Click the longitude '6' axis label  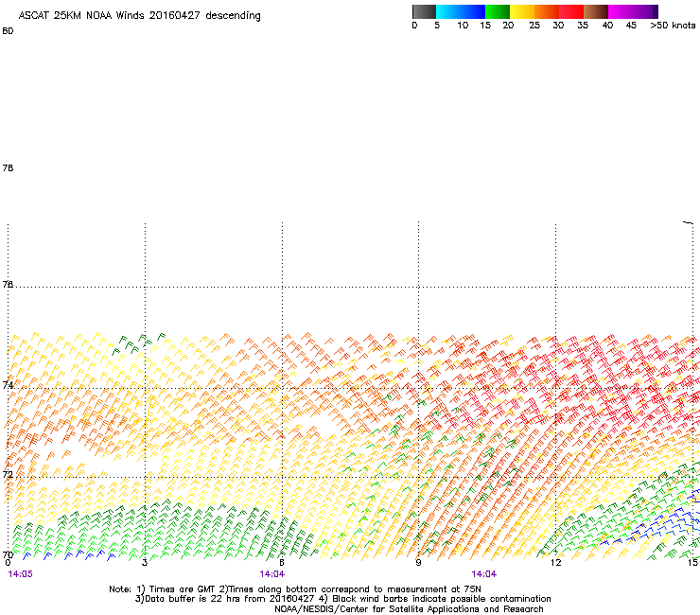pyautogui.click(x=282, y=562)
